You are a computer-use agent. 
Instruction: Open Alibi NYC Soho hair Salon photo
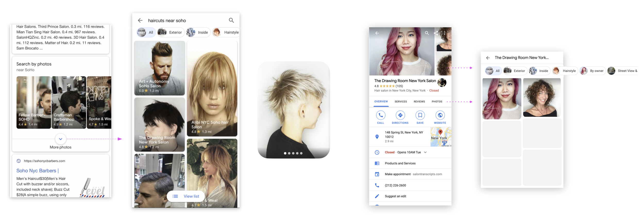tap(212, 89)
